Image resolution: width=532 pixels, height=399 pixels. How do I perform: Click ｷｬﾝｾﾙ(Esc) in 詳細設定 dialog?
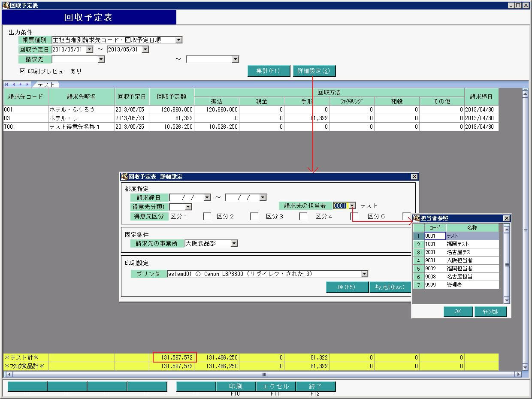click(390, 287)
